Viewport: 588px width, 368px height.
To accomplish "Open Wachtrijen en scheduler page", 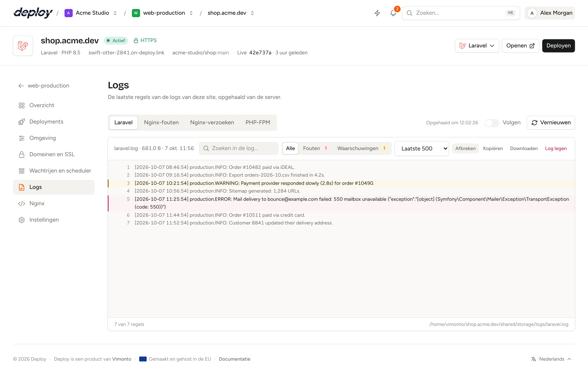I will 54,171.
